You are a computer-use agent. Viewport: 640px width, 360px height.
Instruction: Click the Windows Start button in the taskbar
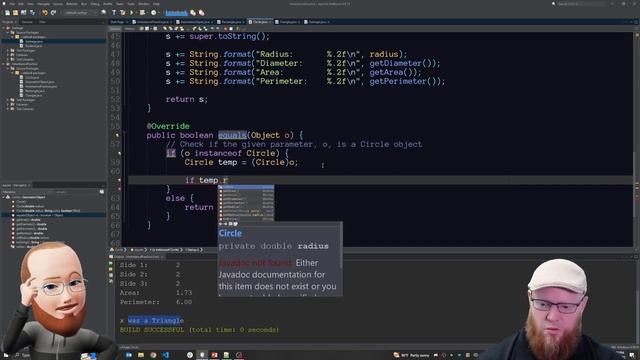tap(6, 356)
